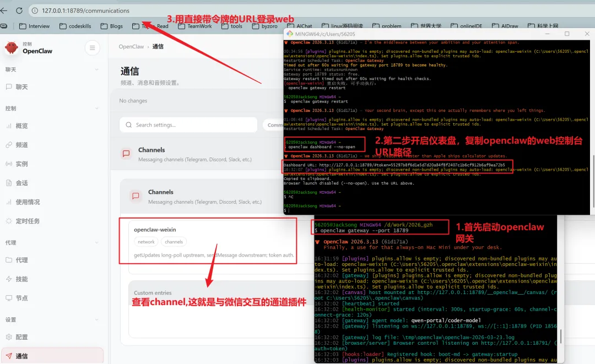
Task: Click the lower Channels card chat icon
Action: coord(136,196)
